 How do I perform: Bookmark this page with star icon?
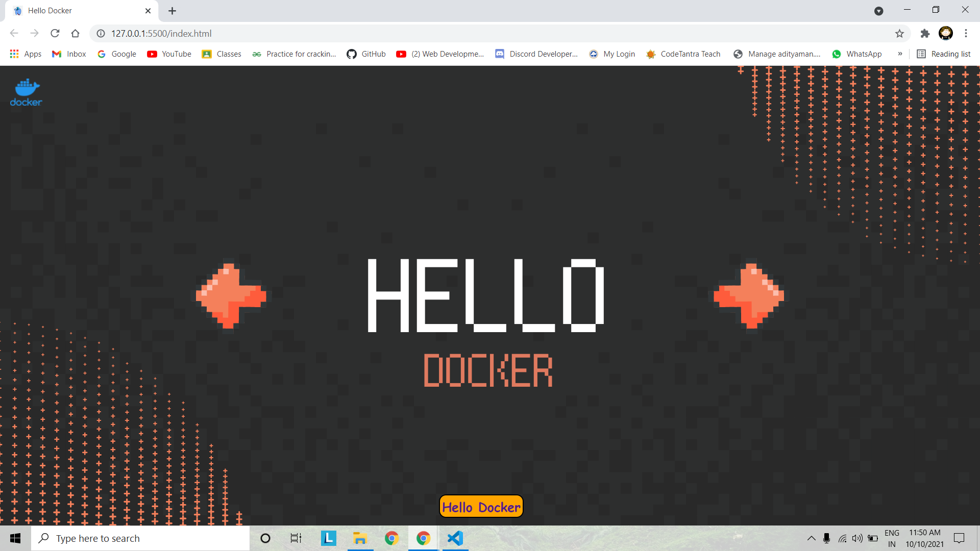tap(899, 34)
